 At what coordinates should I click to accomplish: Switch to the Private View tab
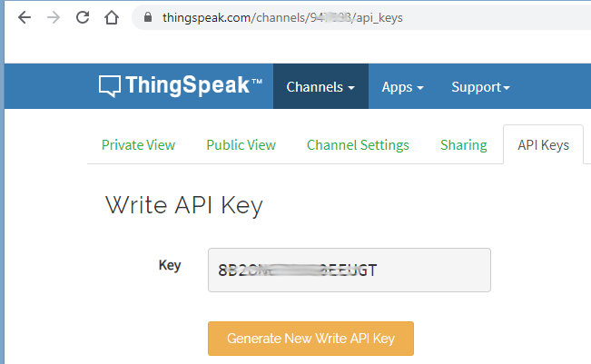click(138, 145)
